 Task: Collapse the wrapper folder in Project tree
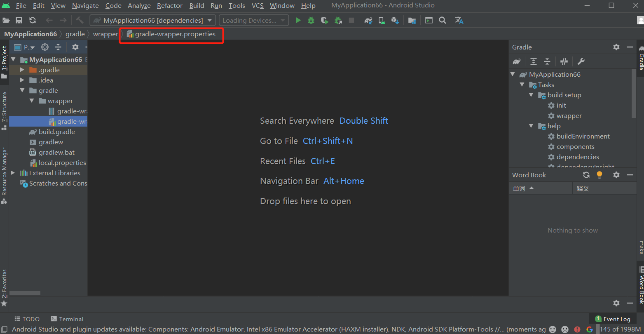(x=32, y=101)
